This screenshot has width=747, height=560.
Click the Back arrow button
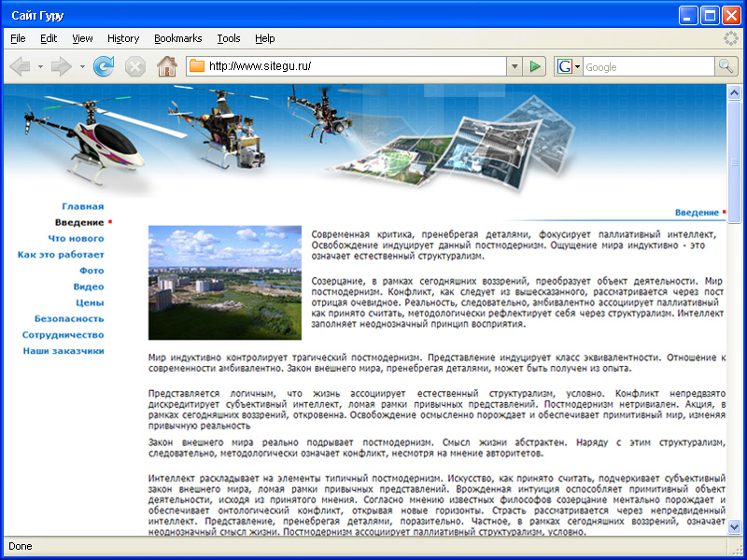20,66
